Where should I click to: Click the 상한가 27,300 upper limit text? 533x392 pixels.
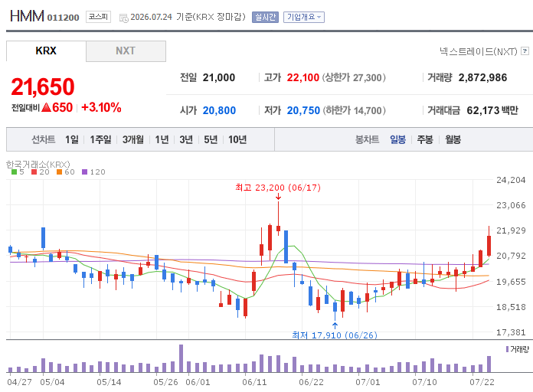coord(354,77)
